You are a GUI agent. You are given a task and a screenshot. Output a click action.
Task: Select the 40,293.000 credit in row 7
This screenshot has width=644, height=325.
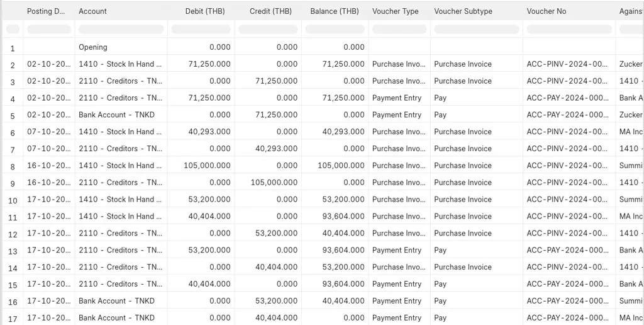[277, 148]
